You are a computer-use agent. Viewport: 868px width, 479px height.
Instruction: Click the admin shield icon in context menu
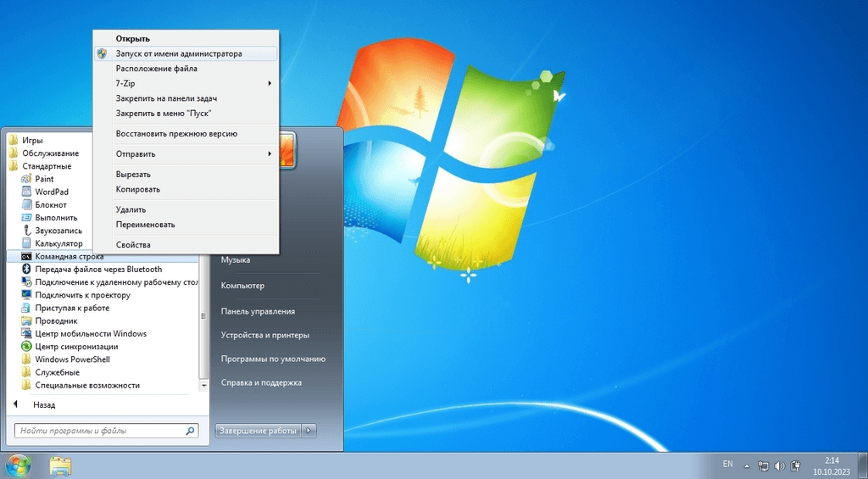click(102, 53)
